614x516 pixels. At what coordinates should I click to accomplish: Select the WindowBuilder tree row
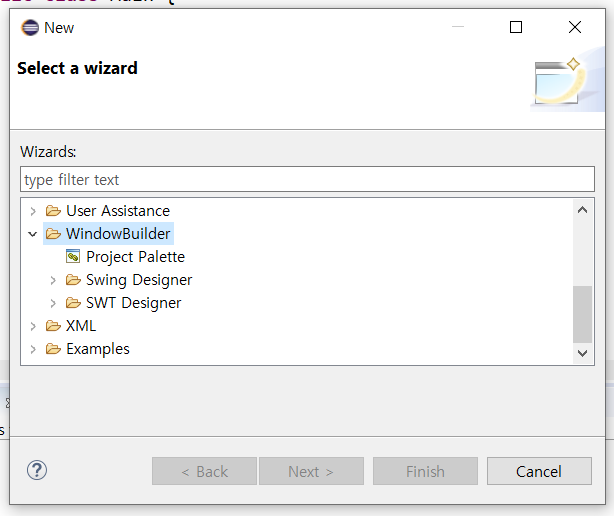click(118, 234)
